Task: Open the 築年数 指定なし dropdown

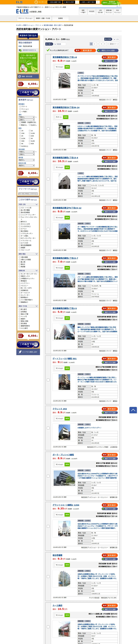Action: 27,160
